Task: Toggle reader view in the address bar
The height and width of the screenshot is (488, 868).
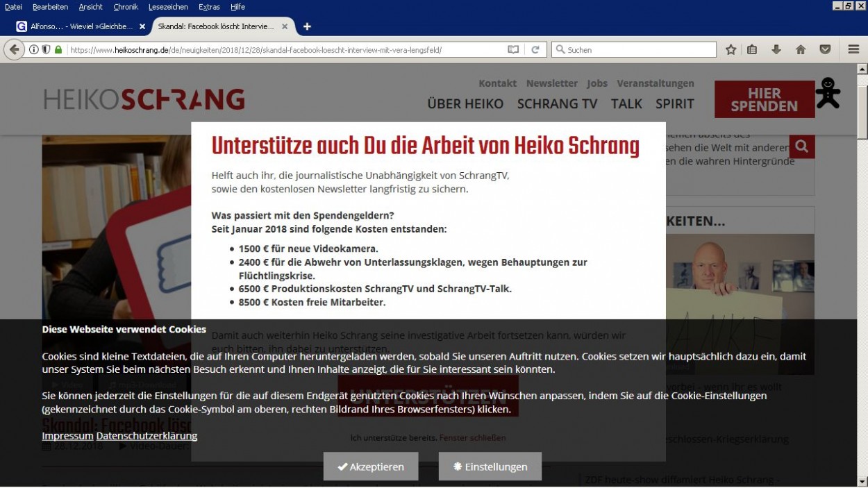Action: point(512,49)
